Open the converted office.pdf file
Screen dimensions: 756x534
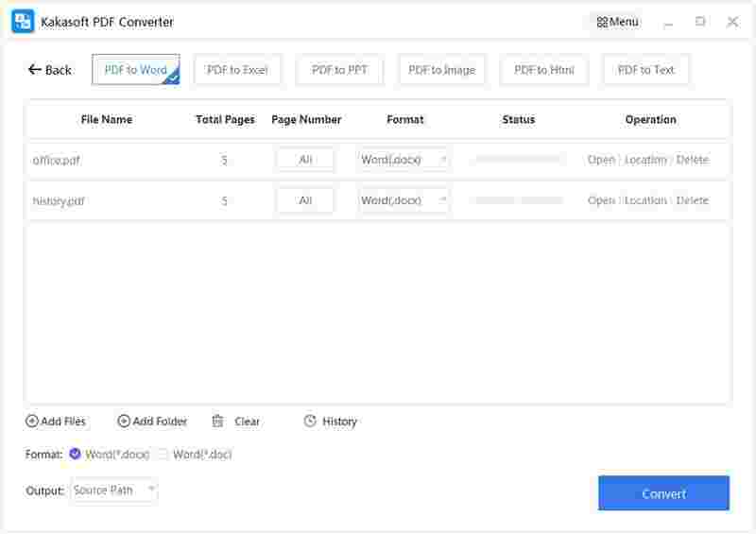[x=601, y=160]
